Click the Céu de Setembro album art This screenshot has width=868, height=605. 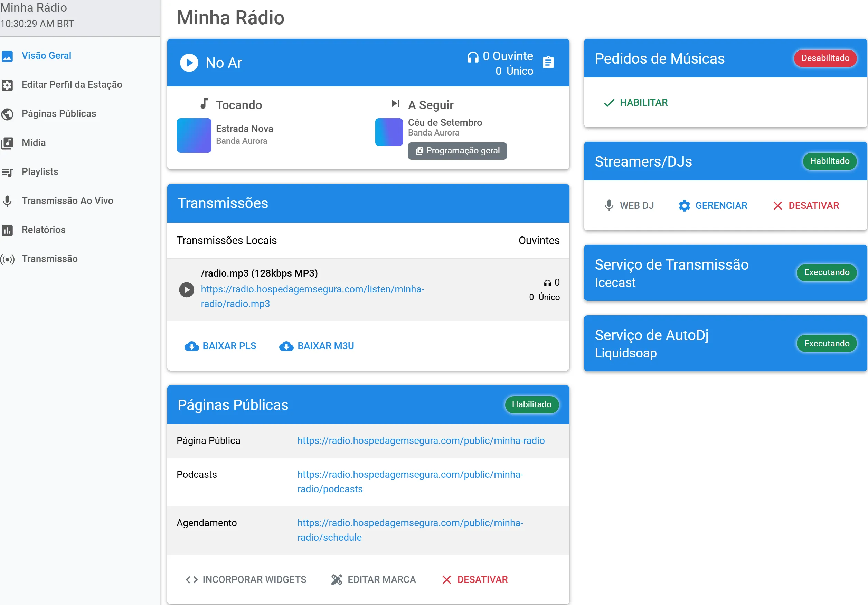389,132
